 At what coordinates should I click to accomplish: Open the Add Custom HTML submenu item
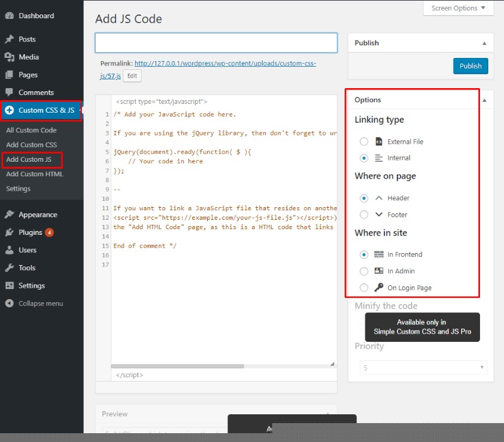pos(35,174)
